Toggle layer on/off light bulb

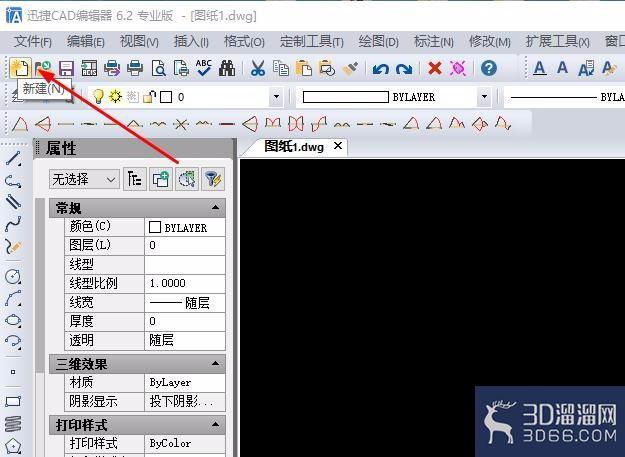tap(98, 96)
